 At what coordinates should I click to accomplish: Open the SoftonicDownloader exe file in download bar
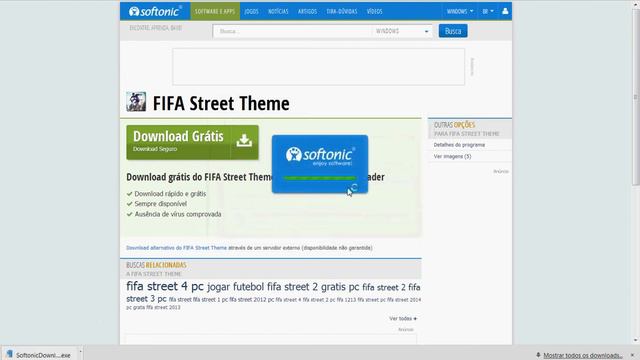pos(39,355)
